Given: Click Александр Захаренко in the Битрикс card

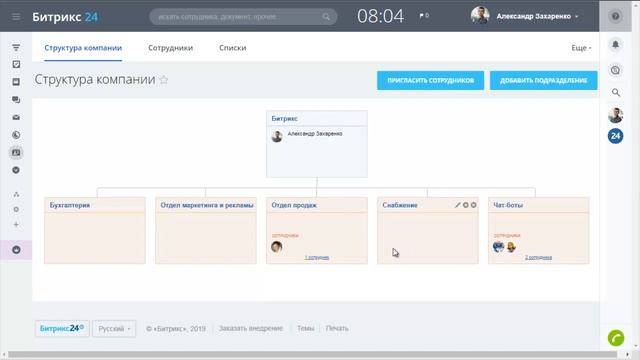Looking at the screenshot, I should [x=315, y=133].
